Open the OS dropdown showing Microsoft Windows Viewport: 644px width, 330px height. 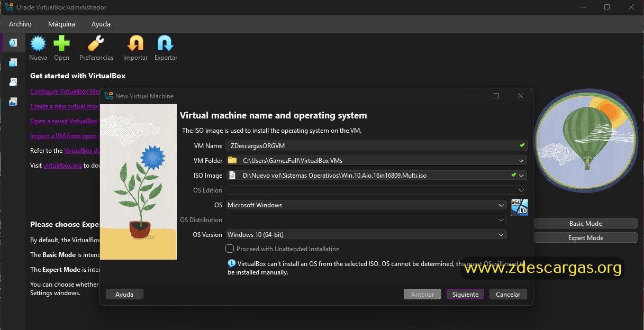[502, 205]
